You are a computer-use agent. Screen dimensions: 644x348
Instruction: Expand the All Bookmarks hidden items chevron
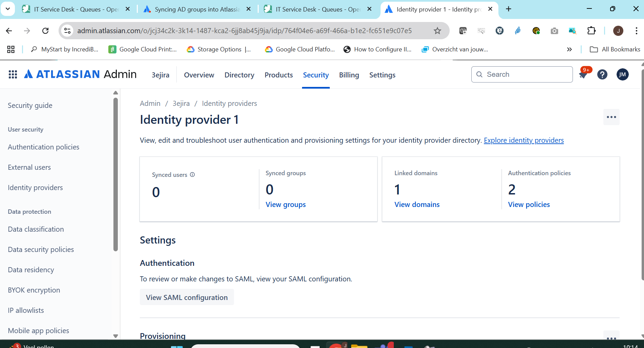(x=569, y=49)
